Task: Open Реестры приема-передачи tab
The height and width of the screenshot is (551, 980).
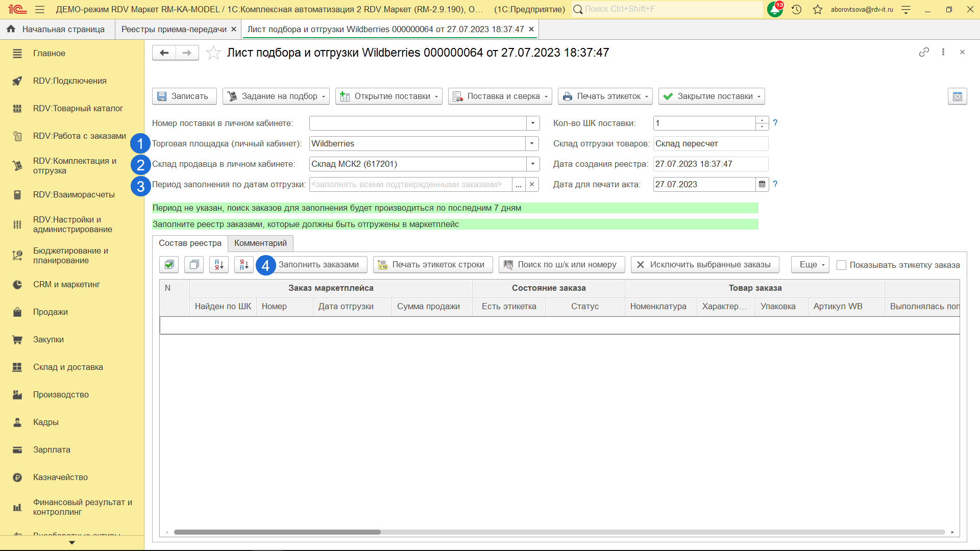Action: coord(174,29)
